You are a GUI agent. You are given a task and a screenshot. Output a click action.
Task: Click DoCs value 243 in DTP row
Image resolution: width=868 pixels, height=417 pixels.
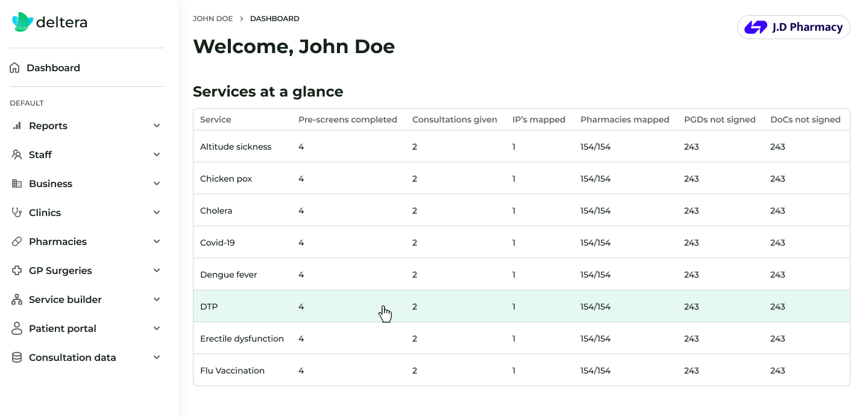coord(778,307)
